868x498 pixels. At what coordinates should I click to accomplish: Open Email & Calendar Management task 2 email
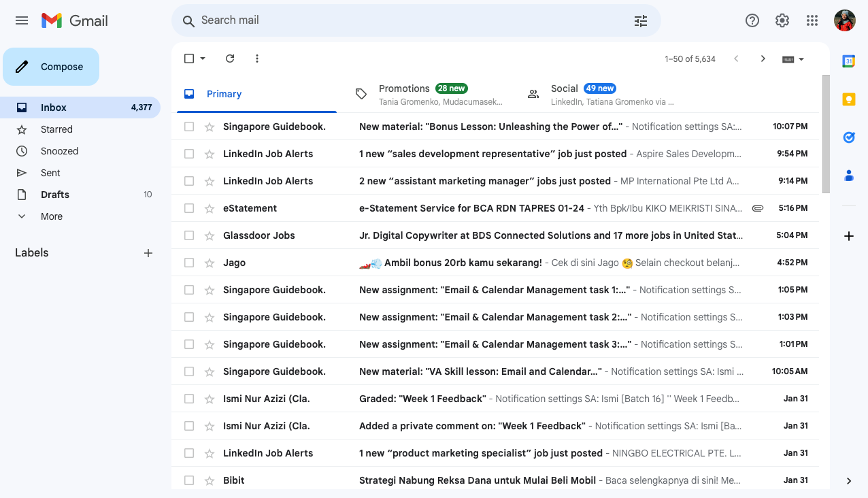495,317
